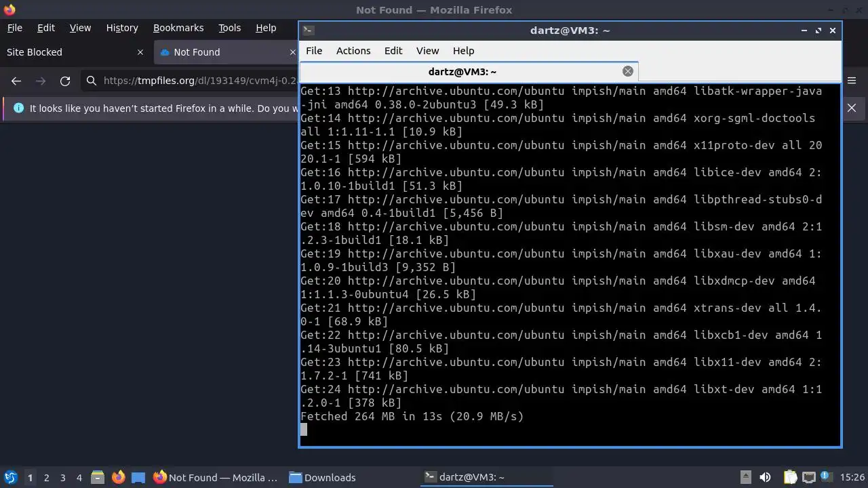
Task: Maximize the terminal window
Action: pyautogui.click(x=818, y=30)
